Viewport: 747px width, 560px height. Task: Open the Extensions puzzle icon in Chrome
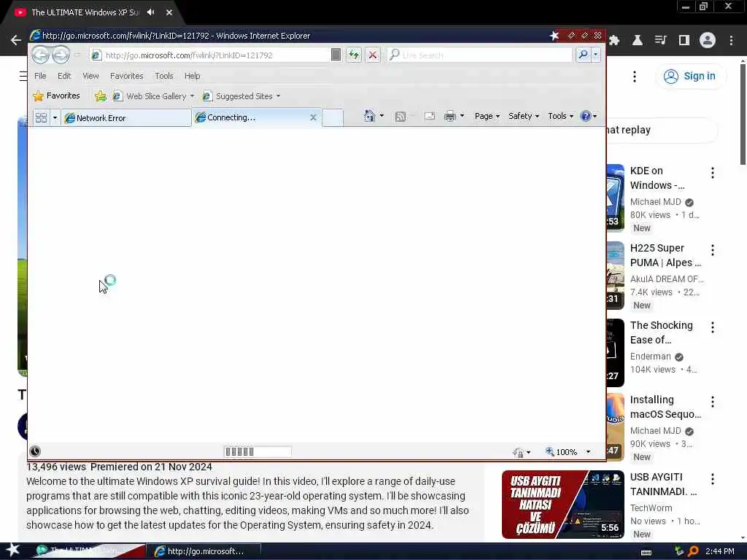click(614, 41)
